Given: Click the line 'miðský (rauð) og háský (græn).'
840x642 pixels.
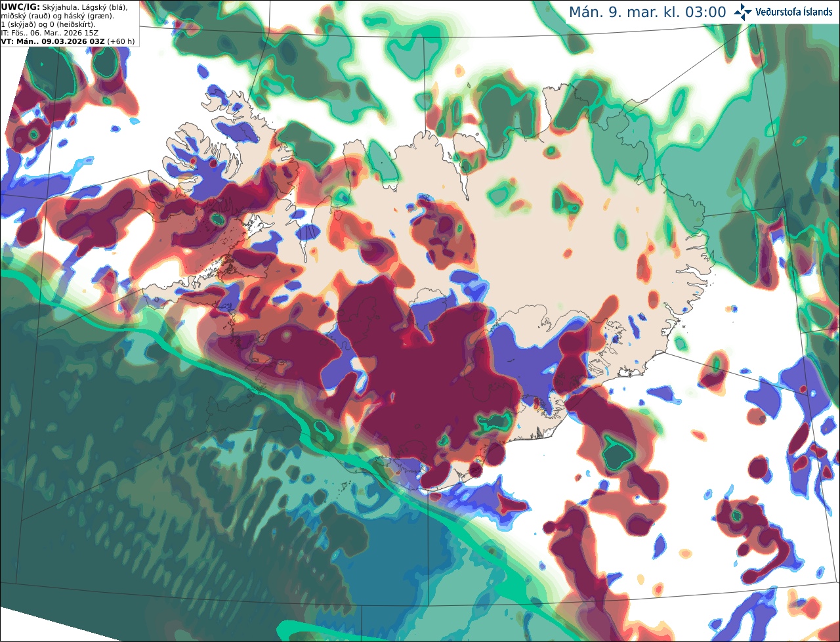Looking at the screenshot, I should tap(58, 16).
